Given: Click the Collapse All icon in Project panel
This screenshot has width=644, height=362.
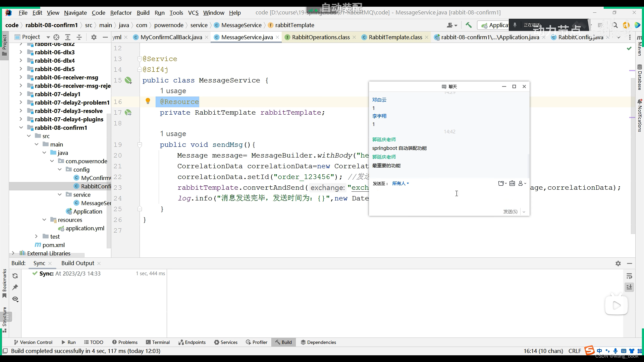Looking at the screenshot, I should [79, 37].
